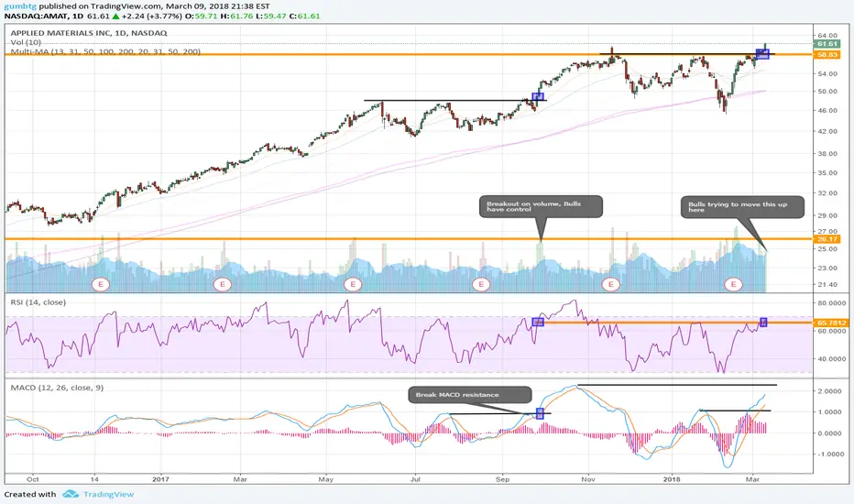
Task: Click the 'L:59.47' low value in header
Action: [x=270, y=16]
